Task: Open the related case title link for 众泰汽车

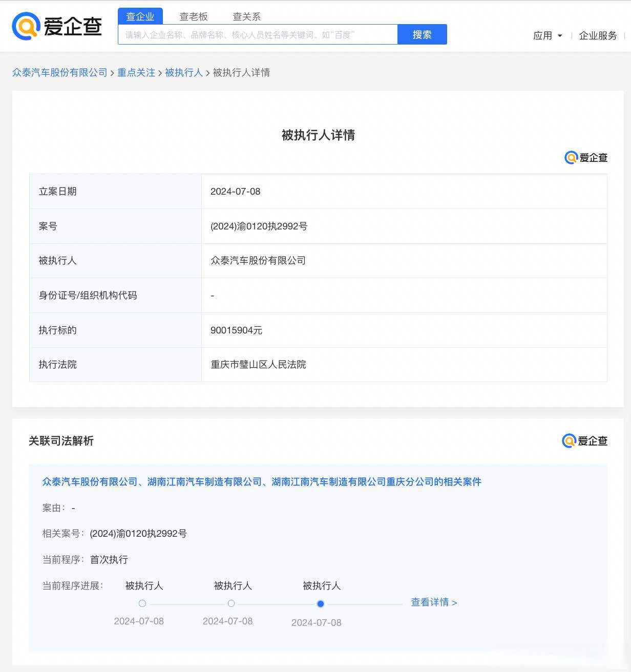Action: click(262, 481)
